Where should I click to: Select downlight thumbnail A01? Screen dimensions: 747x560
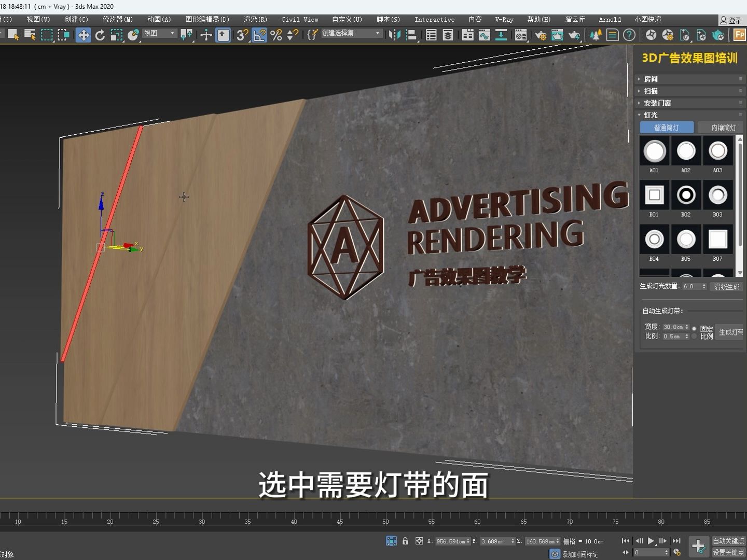[x=654, y=151]
